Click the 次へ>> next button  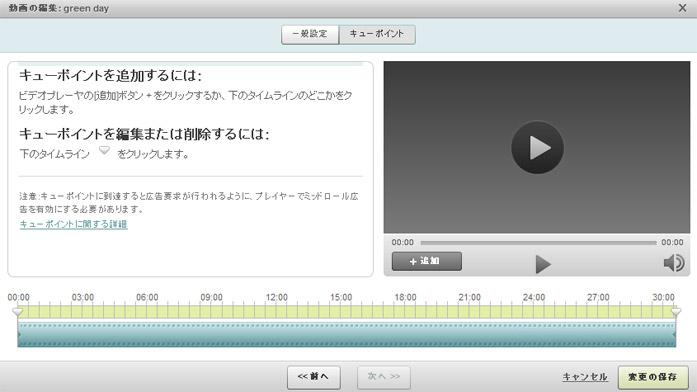click(x=384, y=377)
